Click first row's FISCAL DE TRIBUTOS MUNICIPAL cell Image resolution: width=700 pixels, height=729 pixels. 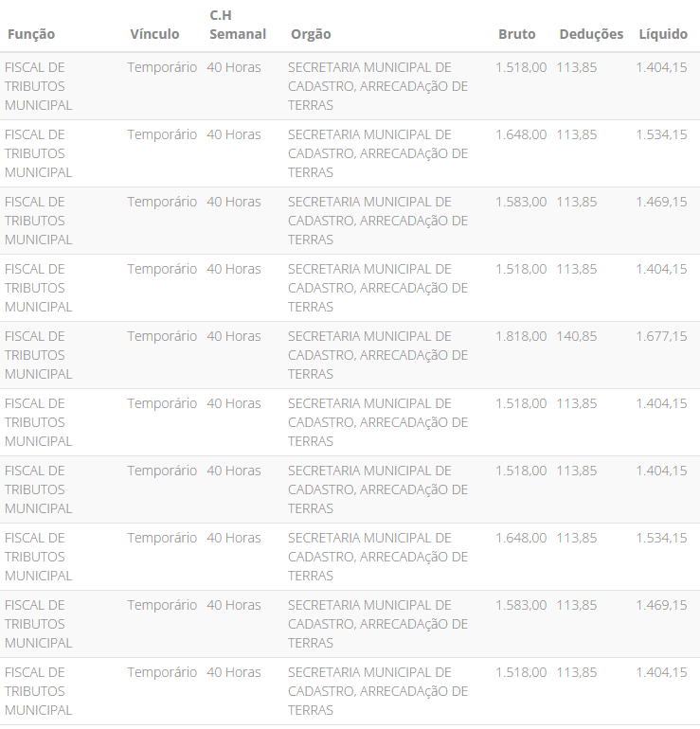pyautogui.click(x=39, y=86)
